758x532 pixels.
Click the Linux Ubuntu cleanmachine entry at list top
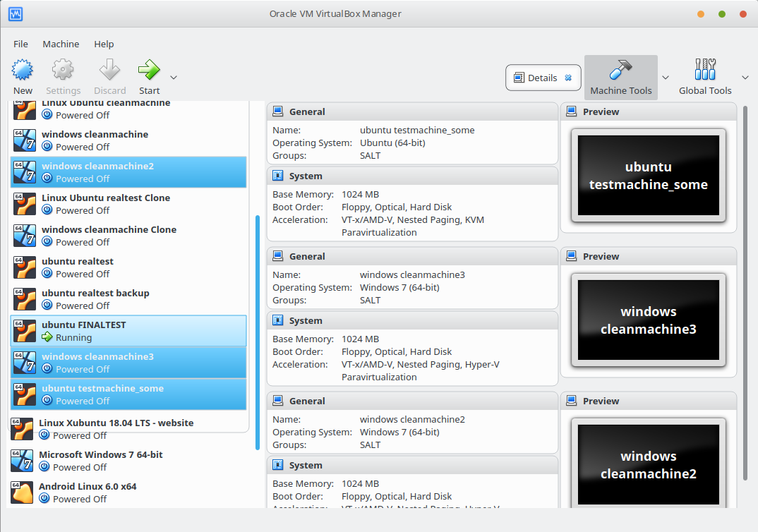point(128,110)
